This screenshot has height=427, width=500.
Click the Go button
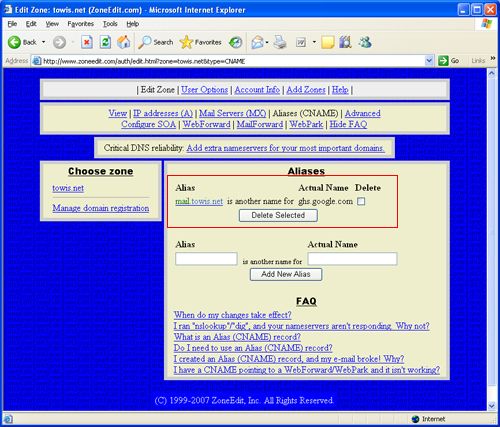point(449,61)
